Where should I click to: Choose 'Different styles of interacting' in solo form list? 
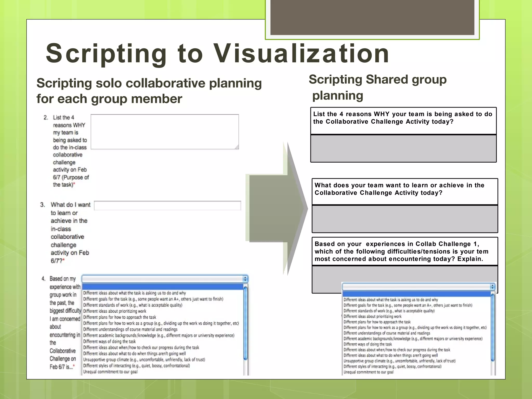136,366
